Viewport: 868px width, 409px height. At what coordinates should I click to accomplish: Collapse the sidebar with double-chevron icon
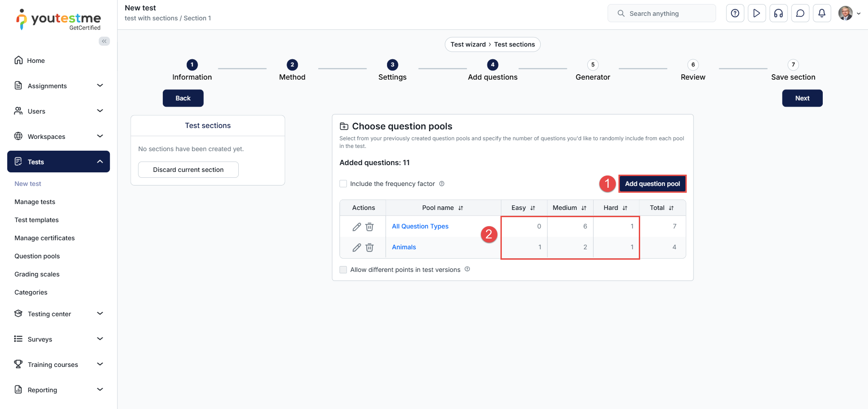click(x=104, y=41)
